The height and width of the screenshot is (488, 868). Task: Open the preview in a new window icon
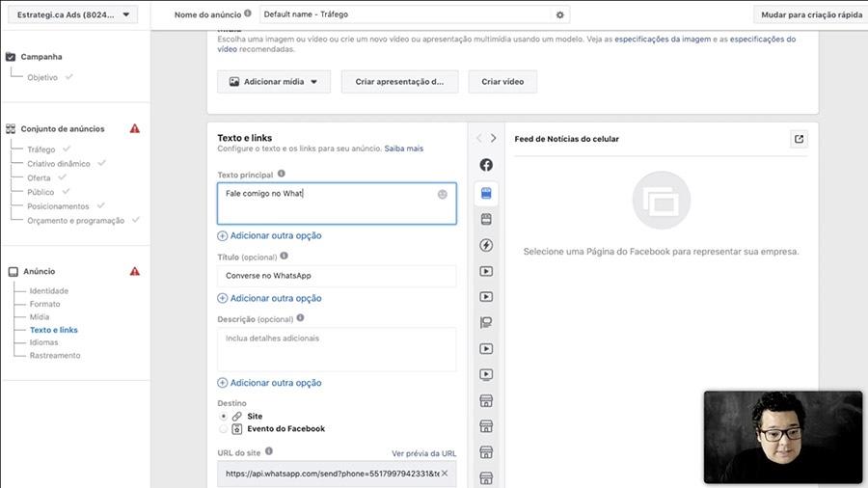799,139
